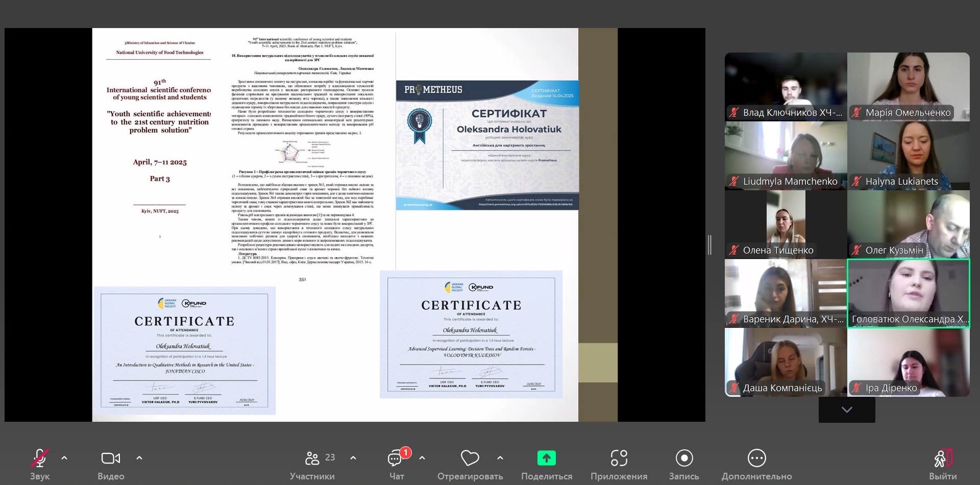Image resolution: width=980 pixels, height=485 pixels.
Task: Unmute microphone with the Звук icon
Action: [x=40, y=458]
